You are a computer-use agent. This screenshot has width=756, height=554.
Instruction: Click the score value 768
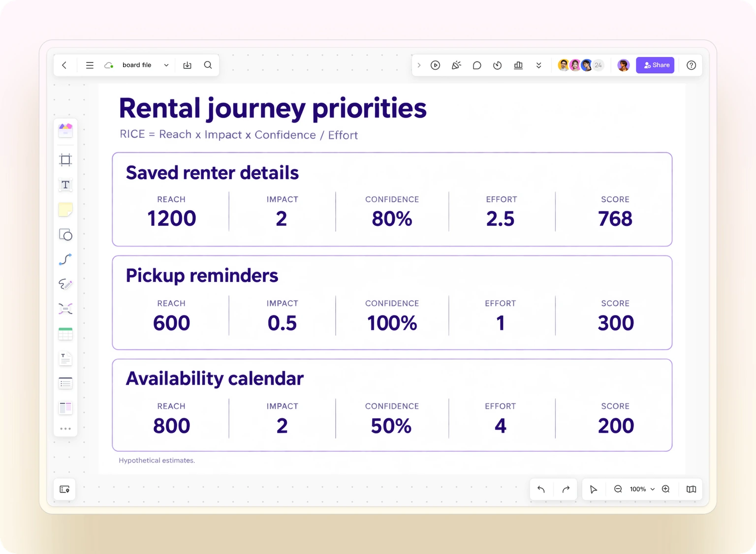[x=615, y=218]
